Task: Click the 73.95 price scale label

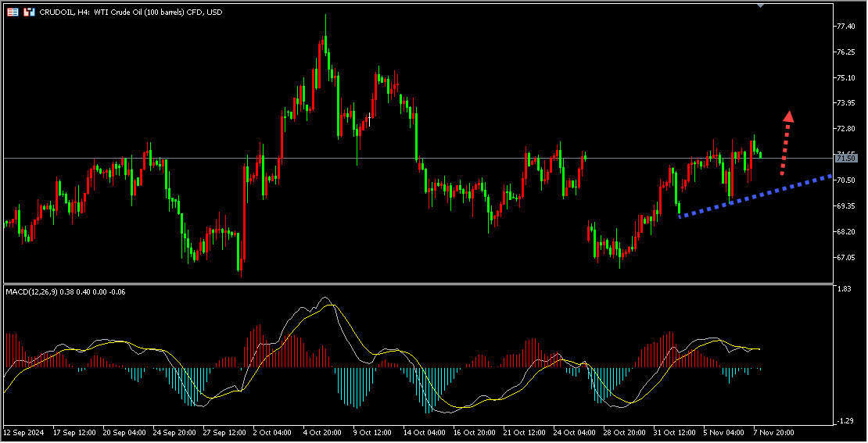Action: tap(845, 103)
